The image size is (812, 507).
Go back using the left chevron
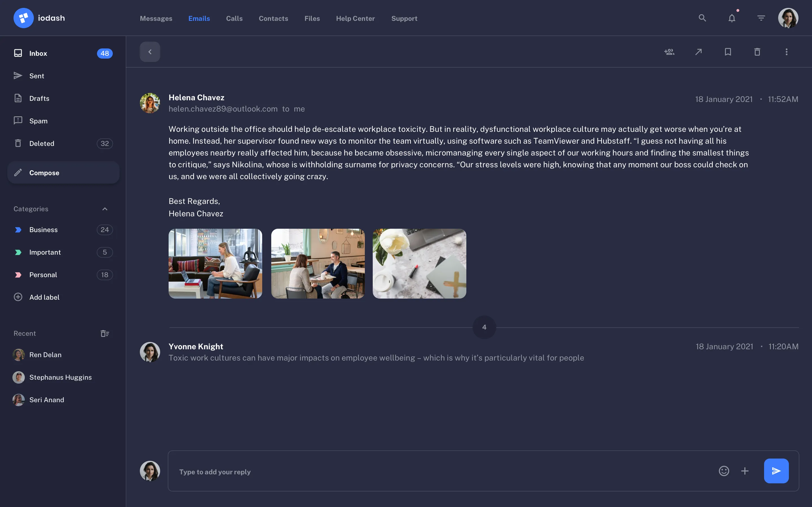(x=150, y=52)
